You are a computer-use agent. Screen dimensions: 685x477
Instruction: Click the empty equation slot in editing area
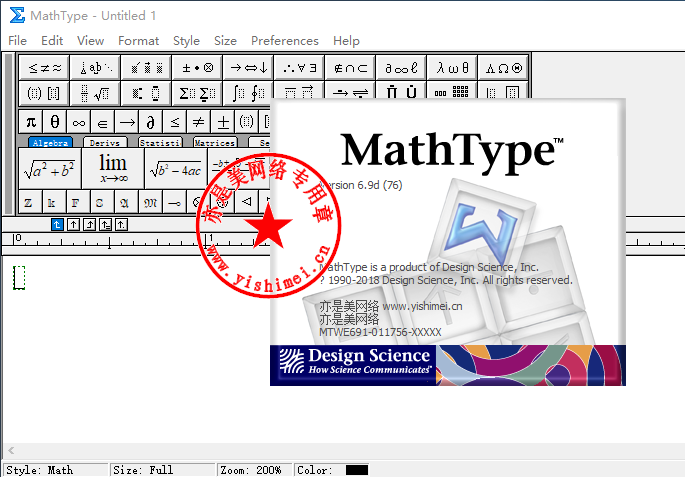[19, 277]
